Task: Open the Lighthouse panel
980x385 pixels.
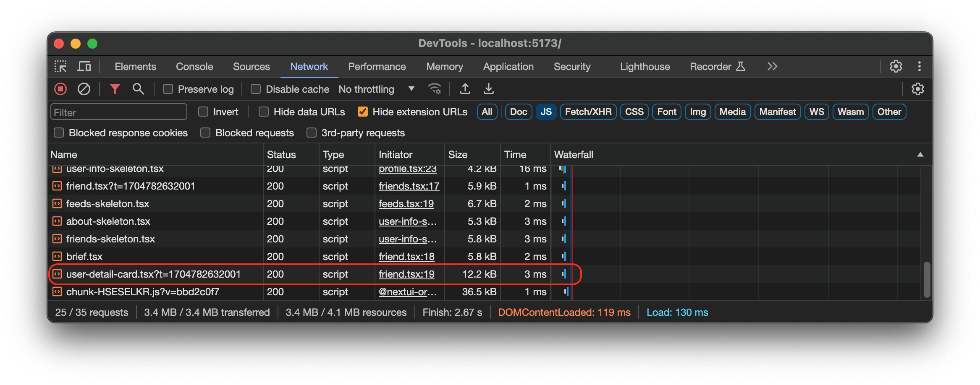Action: pyautogui.click(x=645, y=66)
